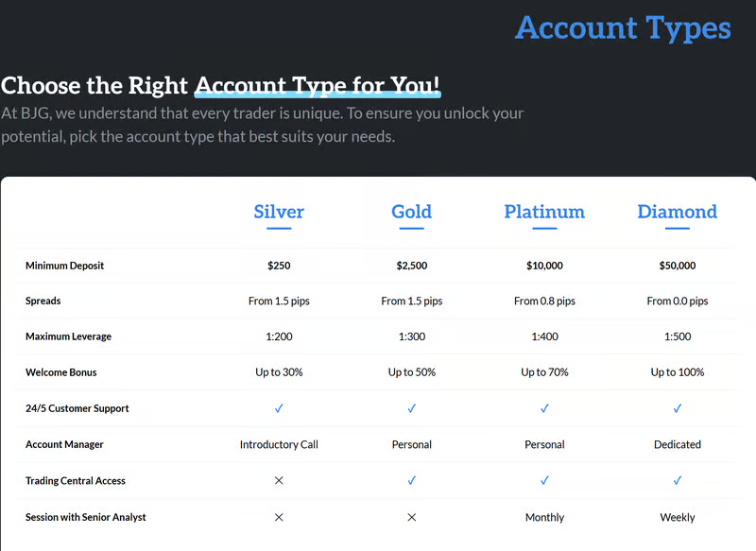Click the Platinum Trading Central Access checkmark
Image resolution: width=756 pixels, height=551 pixels.
click(544, 481)
